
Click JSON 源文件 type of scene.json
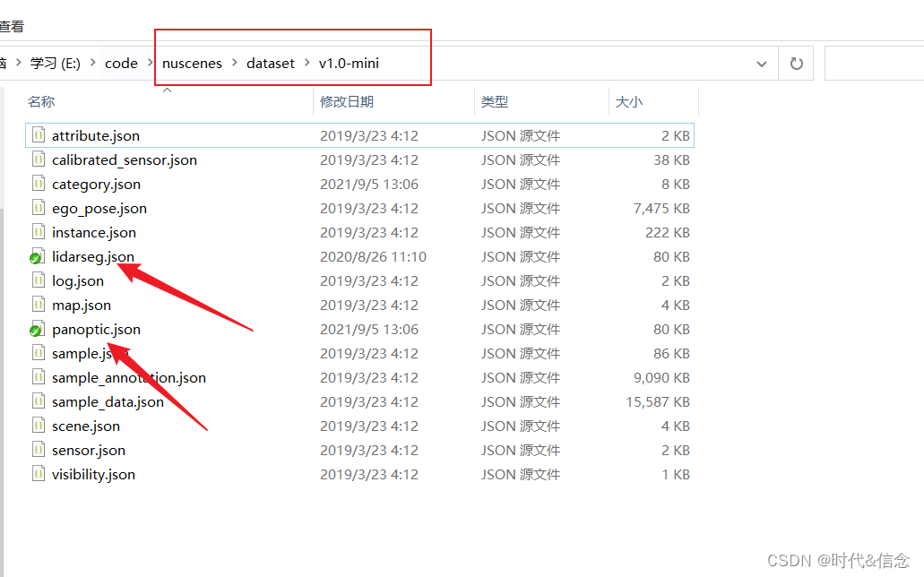[x=521, y=426]
